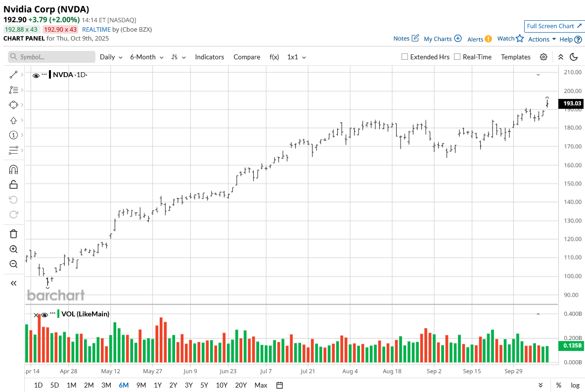Open the Daily frequency dropdown

click(x=111, y=57)
